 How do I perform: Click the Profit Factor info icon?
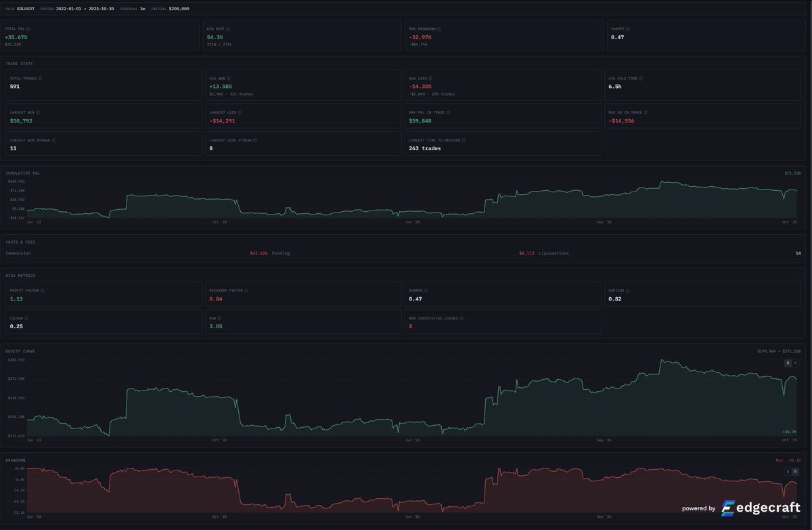pyautogui.click(x=42, y=290)
